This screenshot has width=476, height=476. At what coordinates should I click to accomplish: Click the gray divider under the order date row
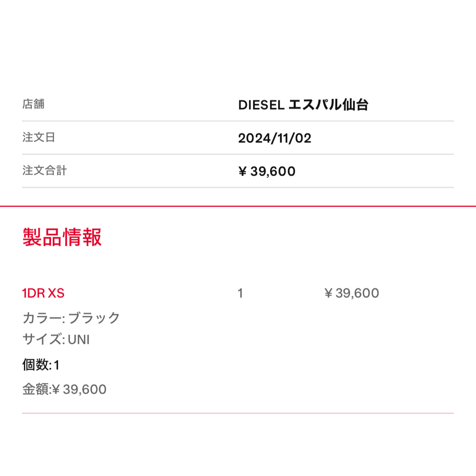(238, 154)
